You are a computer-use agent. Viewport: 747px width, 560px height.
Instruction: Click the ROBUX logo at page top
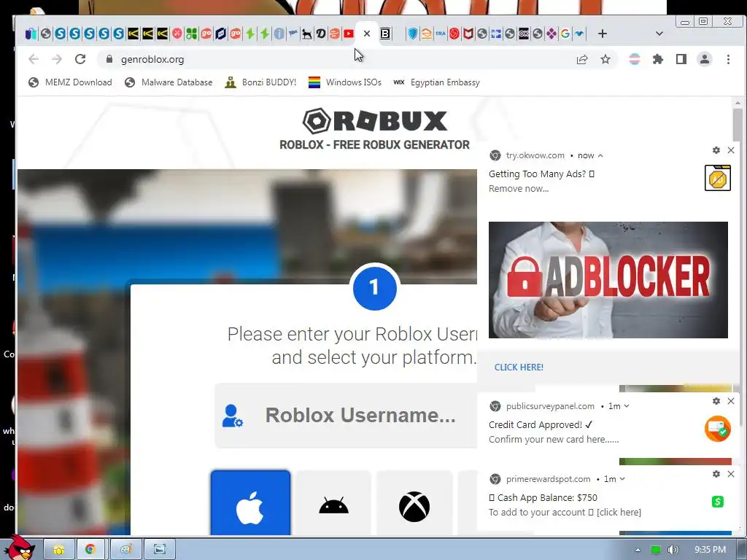pyautogui.click(x=375, y=121)
